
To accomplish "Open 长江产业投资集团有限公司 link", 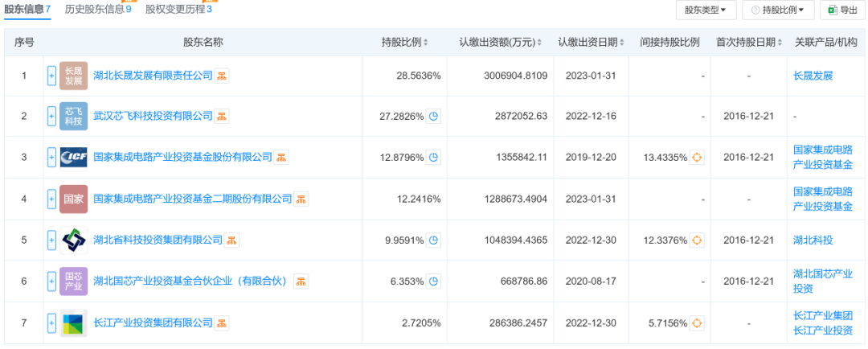I will 153,323.
